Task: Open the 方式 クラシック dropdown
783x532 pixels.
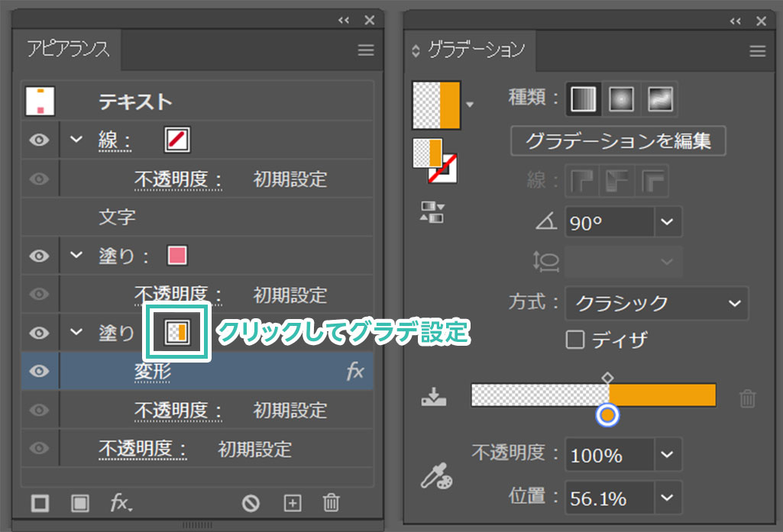Action: pos(734,303)
